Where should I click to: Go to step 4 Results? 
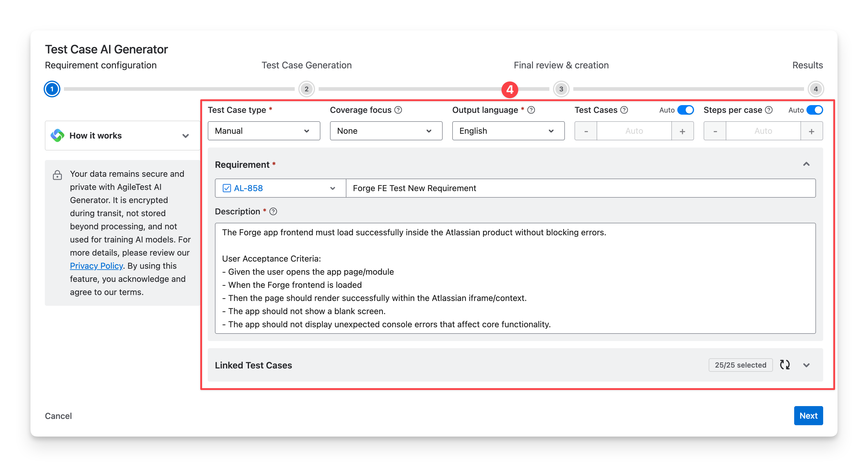tap(815, 89)
